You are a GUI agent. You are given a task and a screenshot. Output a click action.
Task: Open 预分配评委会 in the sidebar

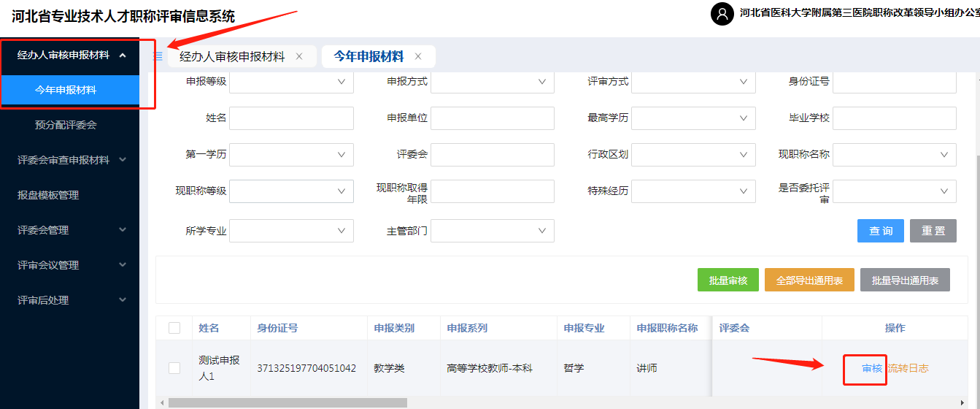[66, 125]
